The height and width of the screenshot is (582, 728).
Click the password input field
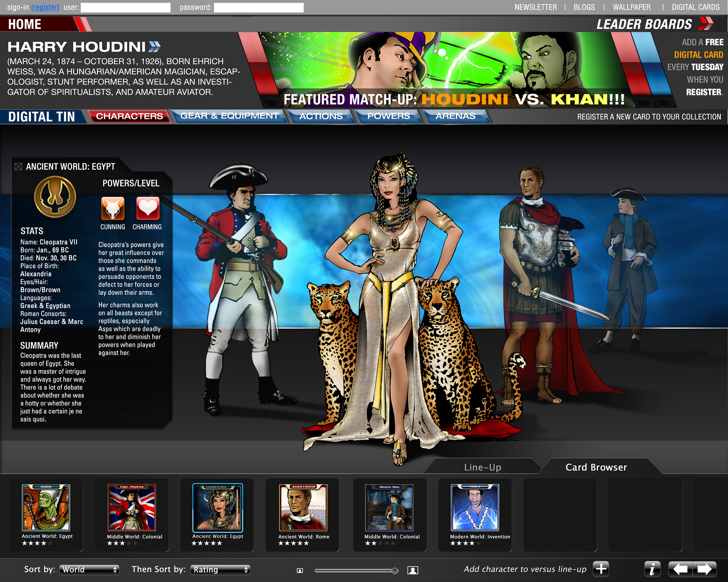click(259, 8)
